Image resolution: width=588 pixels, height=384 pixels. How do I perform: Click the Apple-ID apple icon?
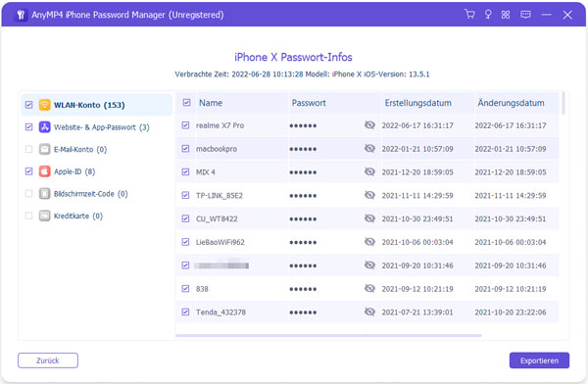click(x=45, y=171)
